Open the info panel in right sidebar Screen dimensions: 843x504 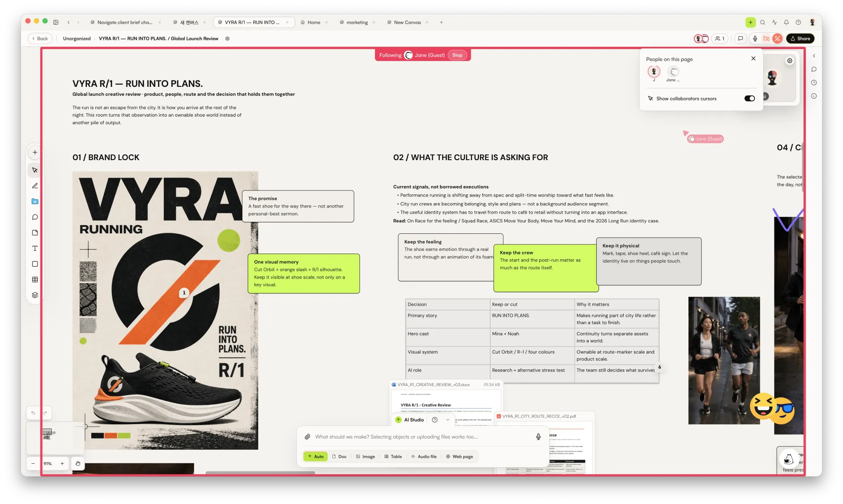tap(814, 96)
